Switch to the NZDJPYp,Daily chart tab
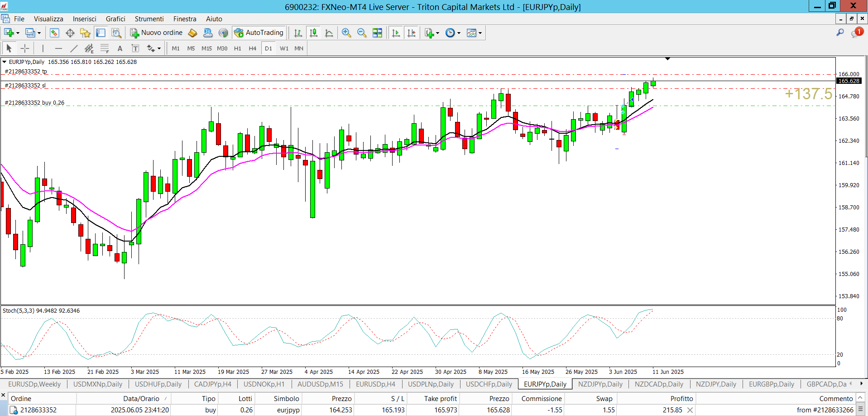 [x=600, y=384]
